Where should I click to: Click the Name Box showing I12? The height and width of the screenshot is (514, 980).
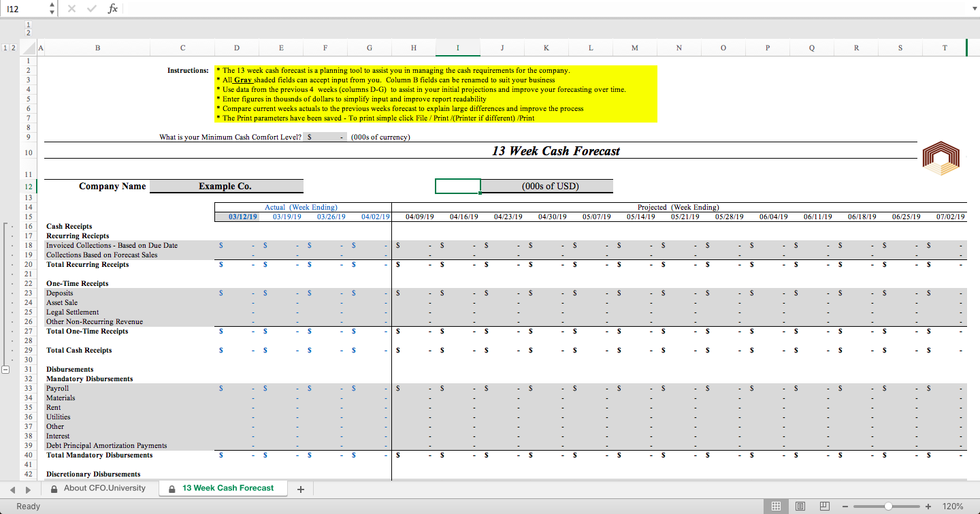24,8
